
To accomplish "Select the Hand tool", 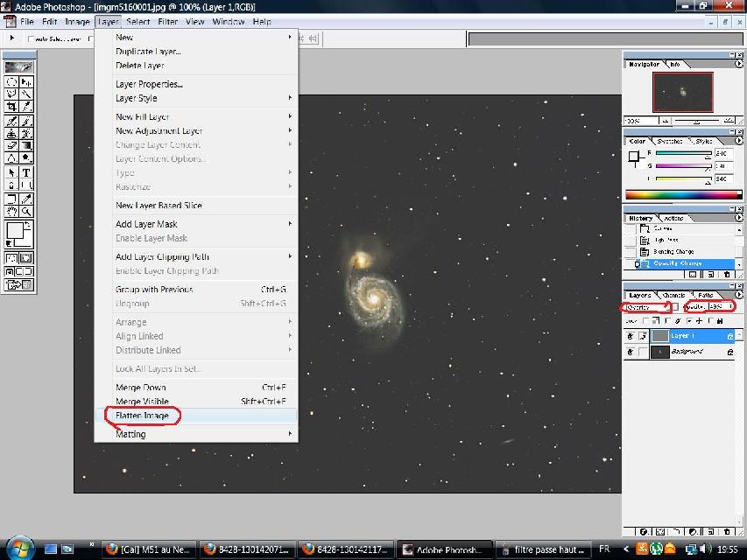I will click(x=11, y=212).
